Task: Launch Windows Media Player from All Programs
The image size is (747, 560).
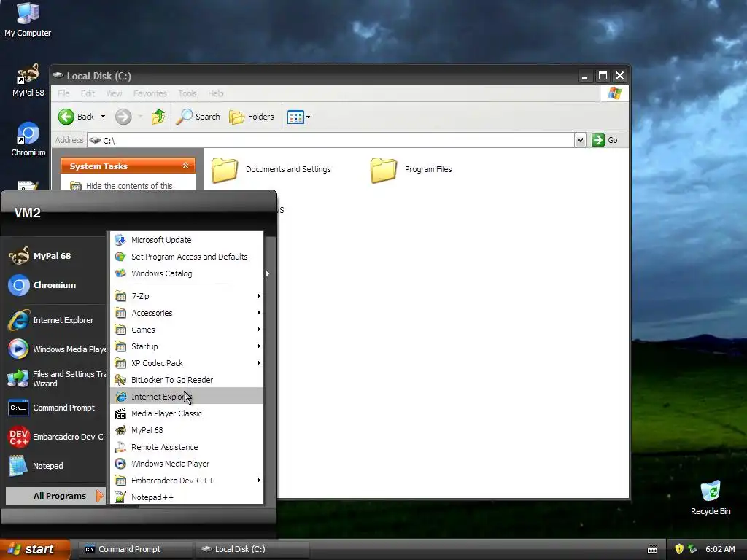Action: coord(187,464)
